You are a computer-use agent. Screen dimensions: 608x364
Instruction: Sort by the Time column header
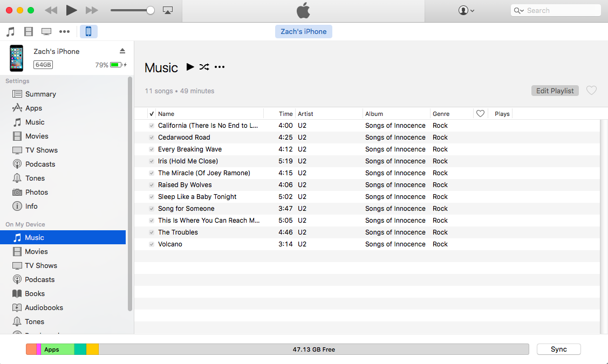point(279,114)
